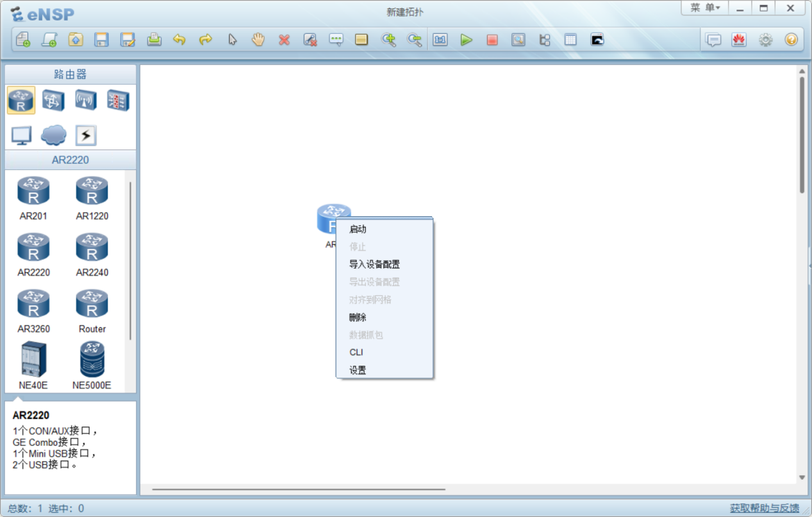Start devices with green play button
812x517 pixels.
(x=466, y=40)
